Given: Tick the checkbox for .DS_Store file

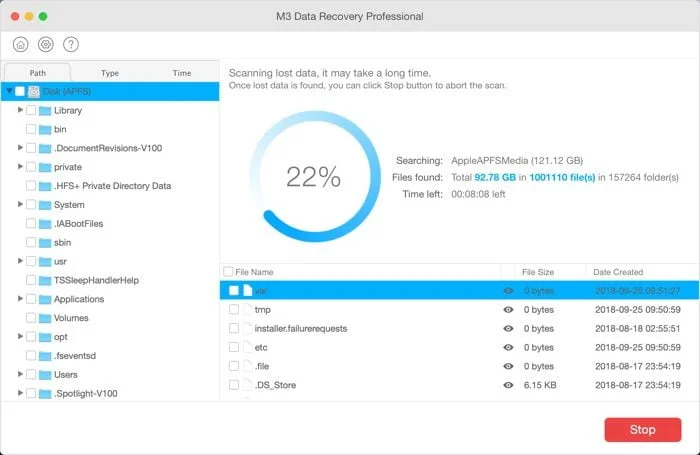Looking at the screenshot, I should tap(234, 384).
